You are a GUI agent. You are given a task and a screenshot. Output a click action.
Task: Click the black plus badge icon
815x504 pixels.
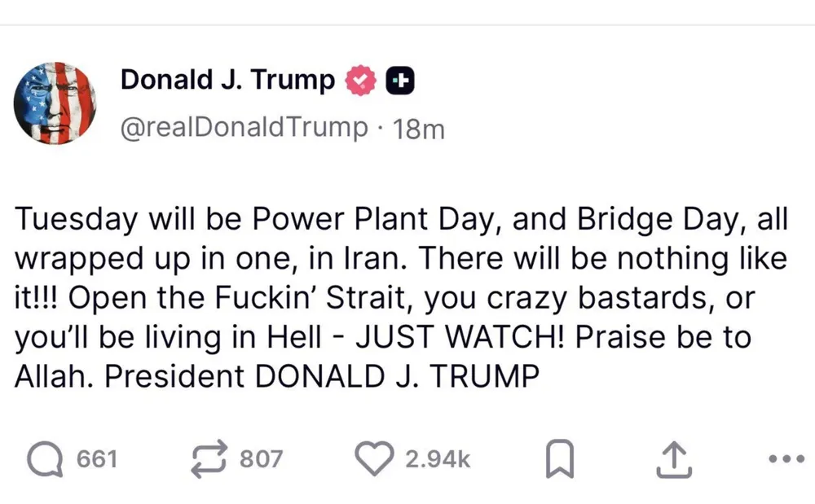[399, 81]
